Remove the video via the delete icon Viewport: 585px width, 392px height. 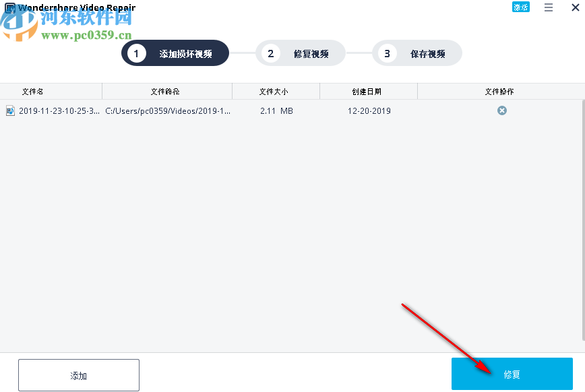[501, 110]
